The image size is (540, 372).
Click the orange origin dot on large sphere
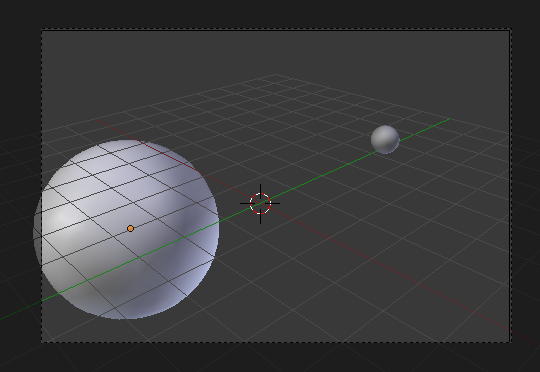(130, 228)
